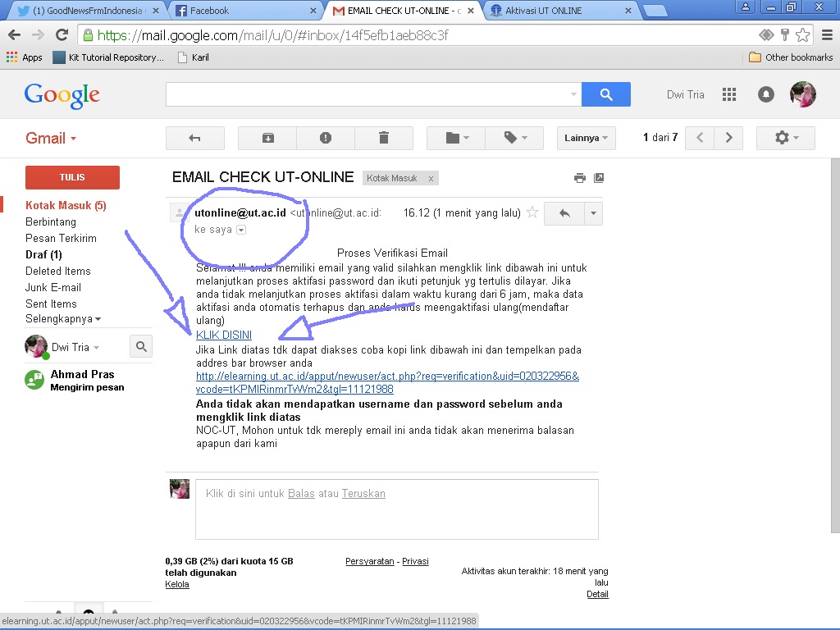Star the utonline email

(532, 212)
